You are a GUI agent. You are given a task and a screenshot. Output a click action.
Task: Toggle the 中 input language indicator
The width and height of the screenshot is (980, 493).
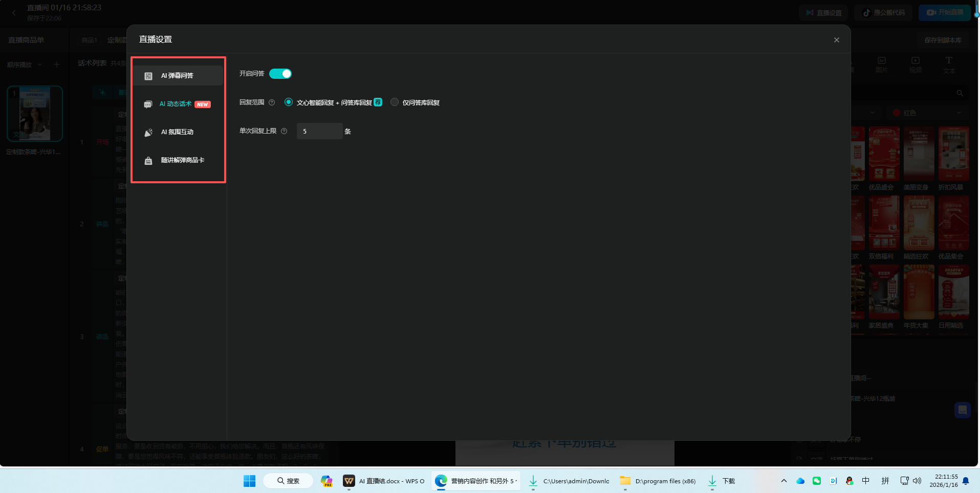pos(866,481)
